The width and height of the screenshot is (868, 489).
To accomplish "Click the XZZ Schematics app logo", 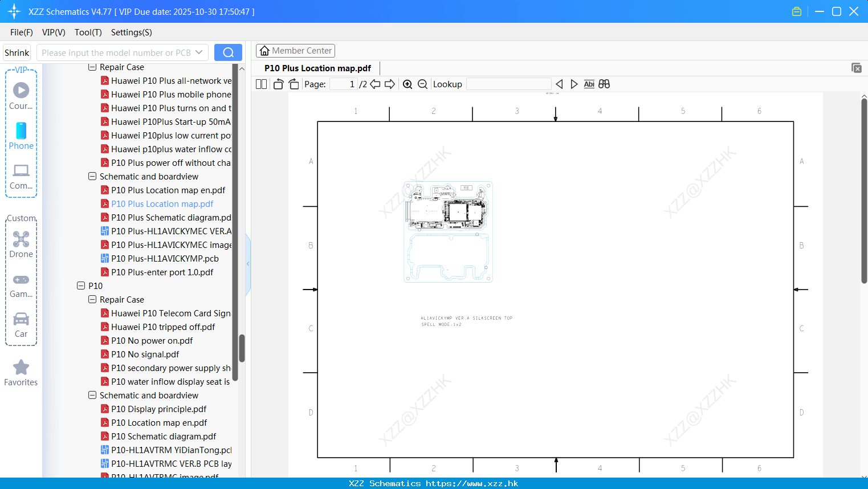I will coord(14,11).
